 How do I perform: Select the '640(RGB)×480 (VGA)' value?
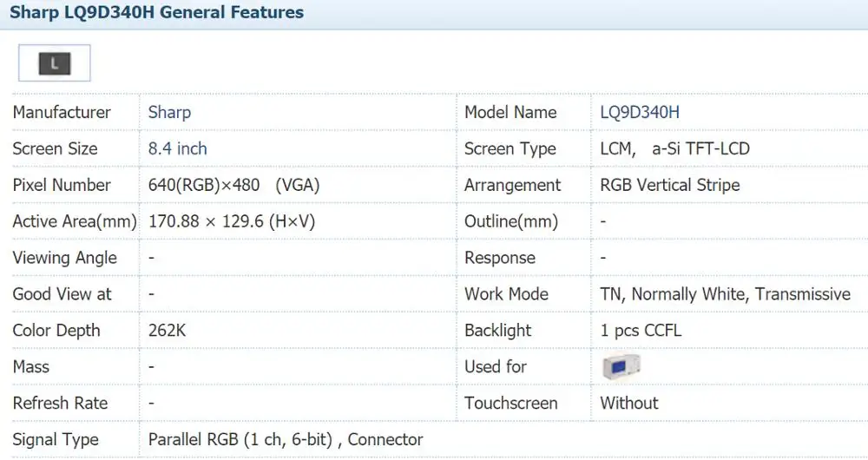tap(233, 185)
